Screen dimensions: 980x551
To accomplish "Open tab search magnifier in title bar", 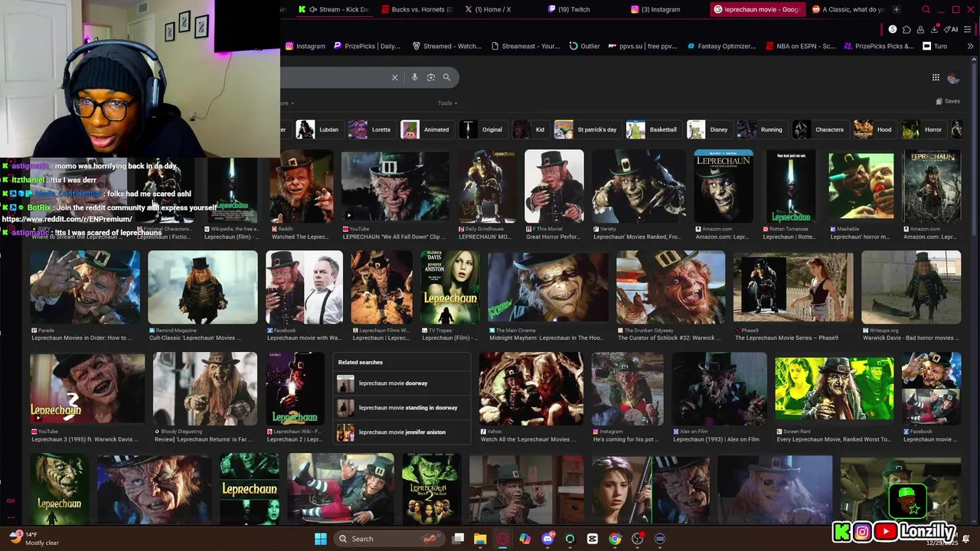I will pyautogui.click(x=926, y=9).
